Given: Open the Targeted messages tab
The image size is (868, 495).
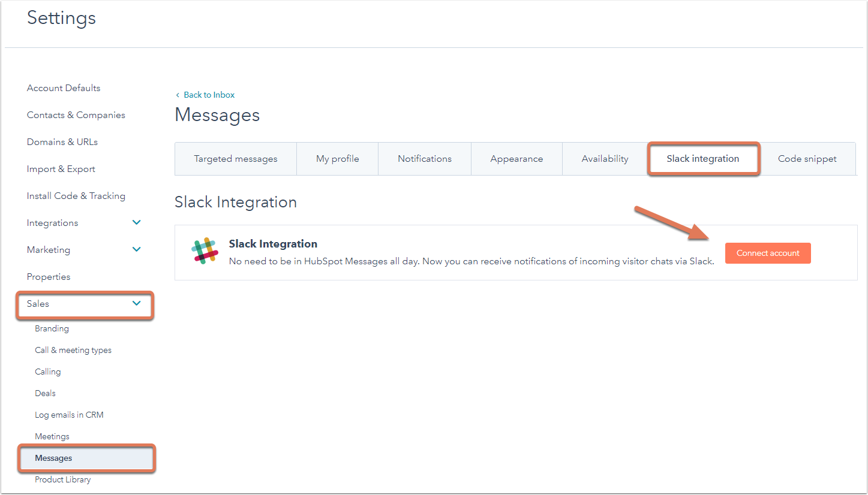Looking at the screenshot, I should pos(236,159).
